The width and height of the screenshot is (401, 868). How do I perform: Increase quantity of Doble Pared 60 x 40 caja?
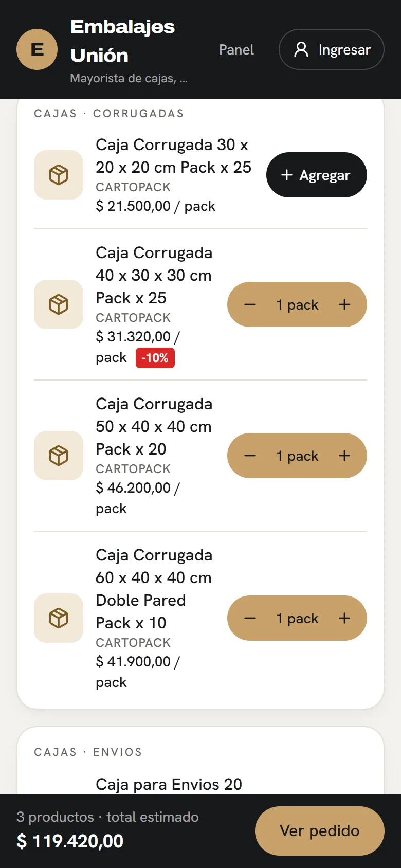[x=344, y=618]
